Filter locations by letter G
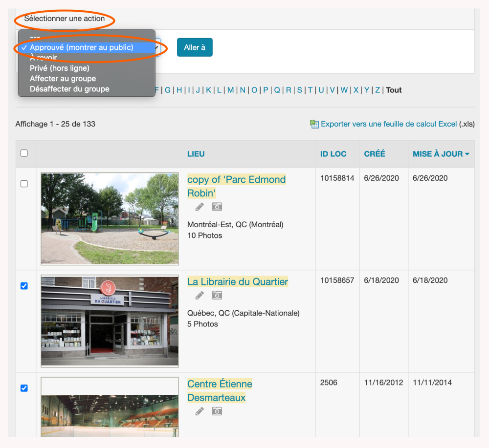The image size is (489, 448). click(167, 90)
